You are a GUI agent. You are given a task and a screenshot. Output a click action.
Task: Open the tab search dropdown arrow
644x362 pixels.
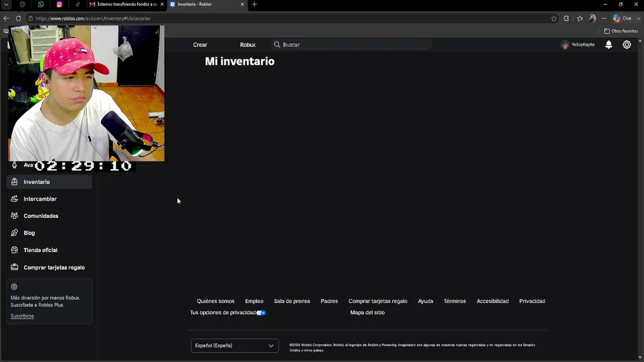point(6,5)
